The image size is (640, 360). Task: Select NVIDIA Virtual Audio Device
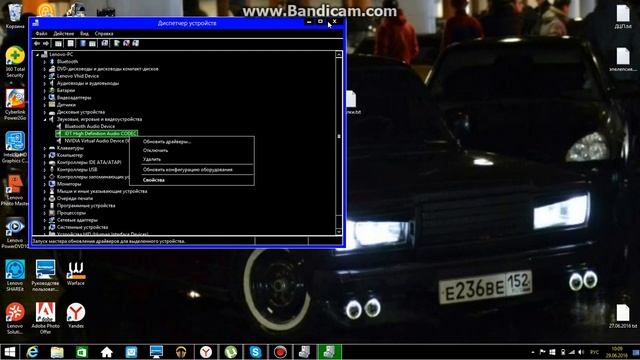(x=97, y=141)
